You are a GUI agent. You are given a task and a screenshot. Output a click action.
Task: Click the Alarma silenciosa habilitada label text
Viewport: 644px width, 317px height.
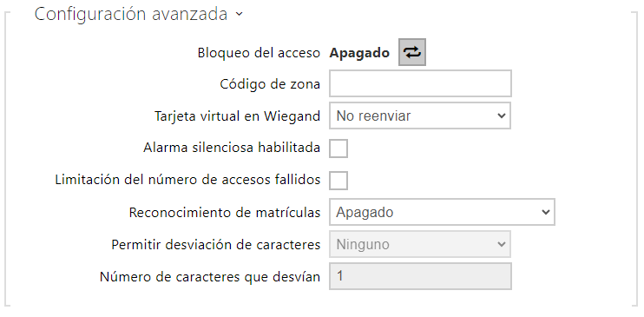(x=232, y=148)
